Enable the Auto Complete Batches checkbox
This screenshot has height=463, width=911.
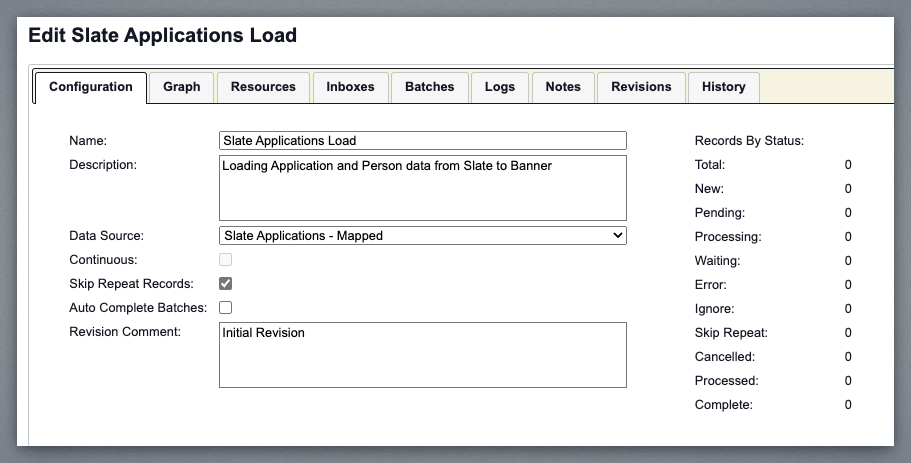226,308
